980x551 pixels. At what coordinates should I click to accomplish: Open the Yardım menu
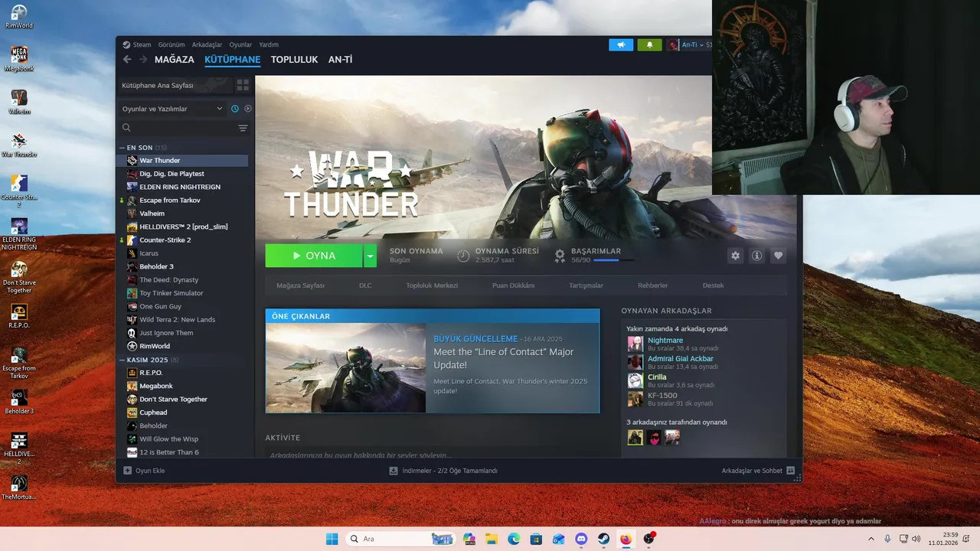269,44
